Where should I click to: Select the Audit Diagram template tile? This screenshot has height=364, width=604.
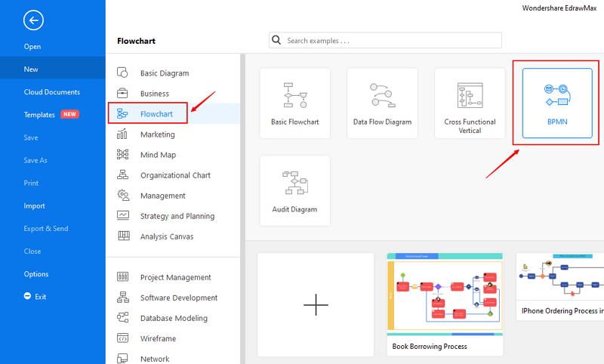[x=295, y=190]
